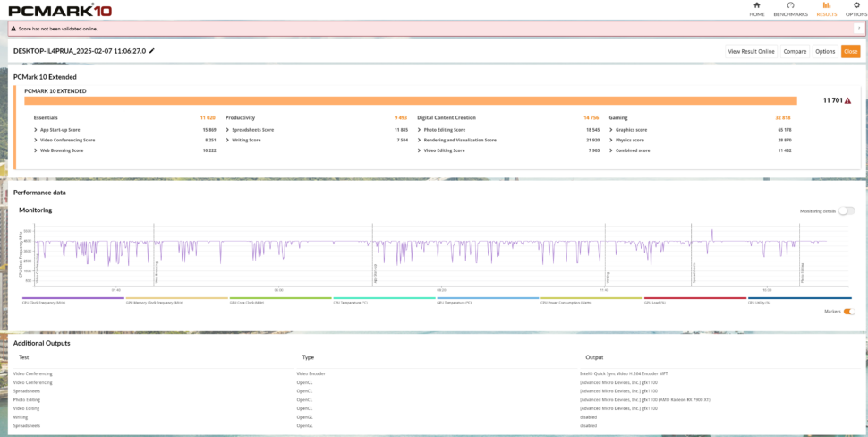Click the Type column header
The height and width of the screenshot is (437, 868).
pyautogui.click(x=308, y=358)
